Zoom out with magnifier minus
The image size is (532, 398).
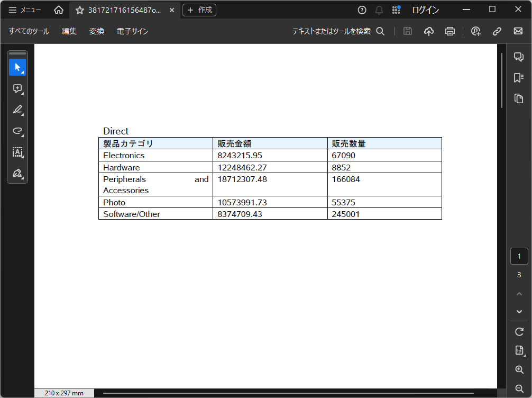(519, 388)
